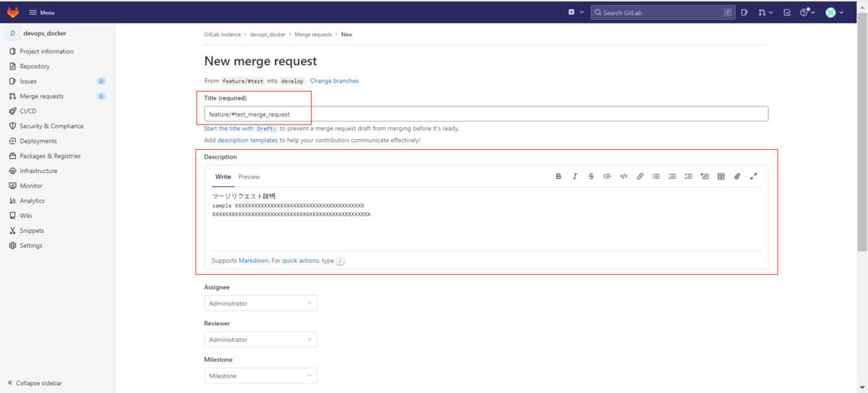Screen dimensions: 868x393
Task: Open the Menu in the top bar
Action: (41, 12)
